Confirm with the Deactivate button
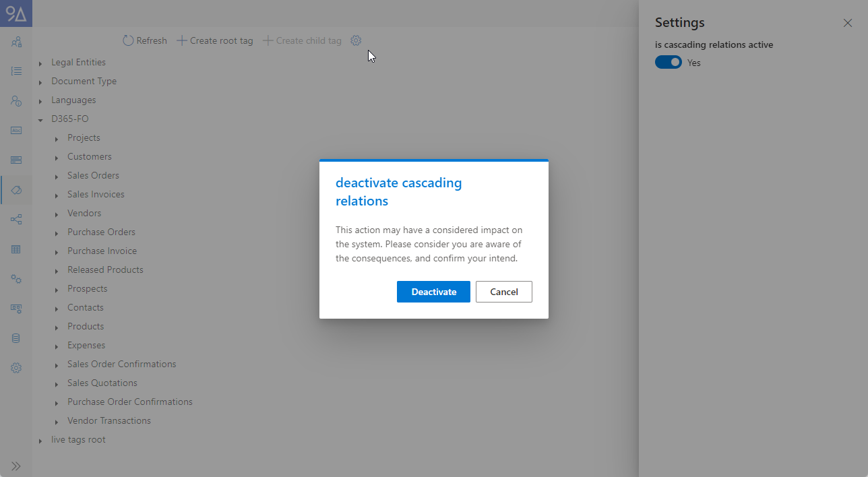This screenshot has width=868, height=477. 433,292
